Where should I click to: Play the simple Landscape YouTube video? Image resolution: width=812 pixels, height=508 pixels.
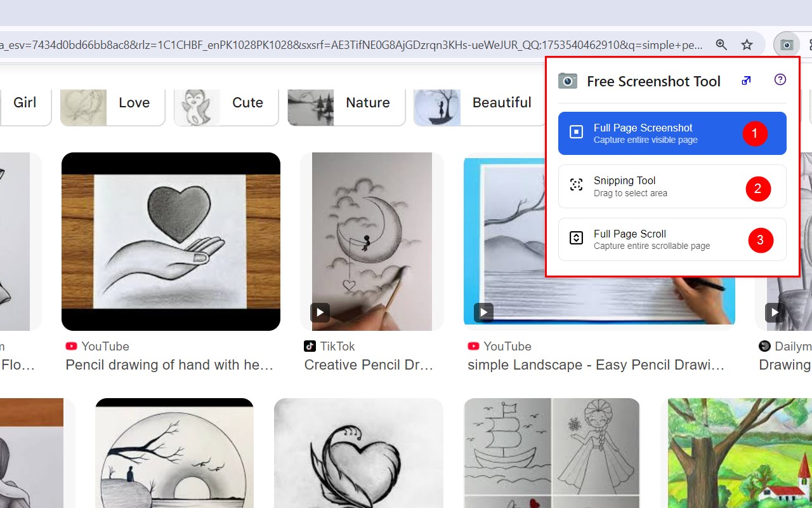coord(483,312)
